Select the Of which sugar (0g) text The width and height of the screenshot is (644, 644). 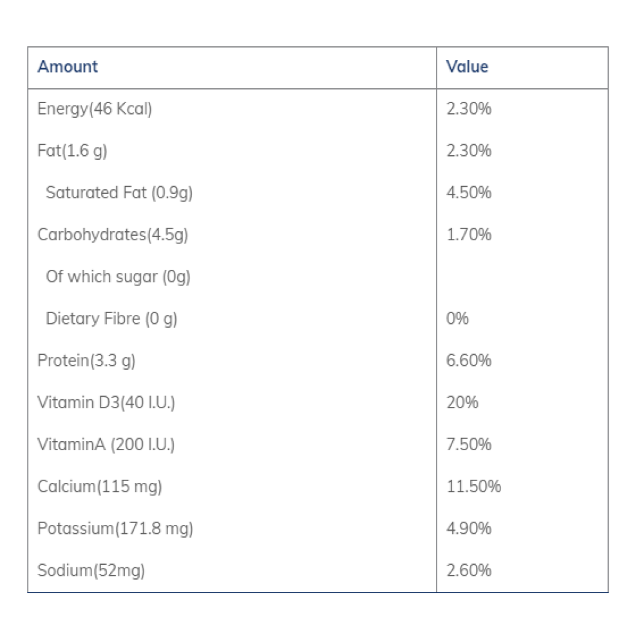coord(118,277)
